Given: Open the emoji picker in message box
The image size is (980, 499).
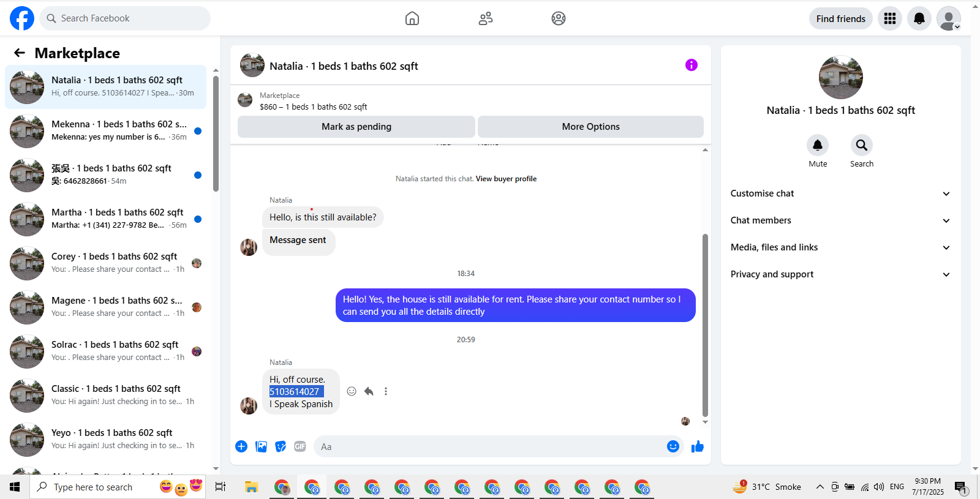Looking at the screenshot, I should (x=673, y=446).
